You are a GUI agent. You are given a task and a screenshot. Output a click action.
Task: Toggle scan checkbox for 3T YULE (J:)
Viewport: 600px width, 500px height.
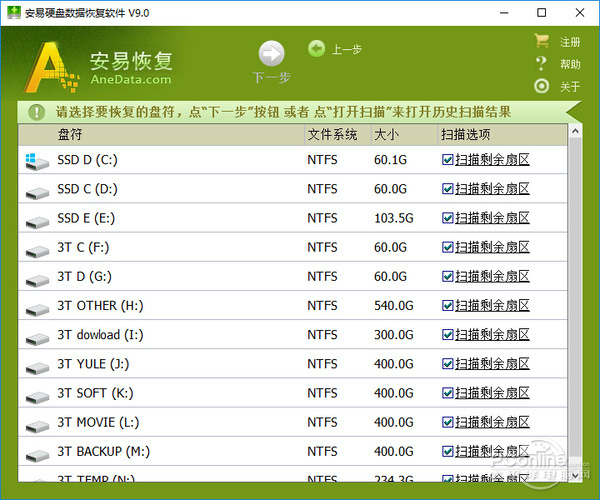(447, 364)
